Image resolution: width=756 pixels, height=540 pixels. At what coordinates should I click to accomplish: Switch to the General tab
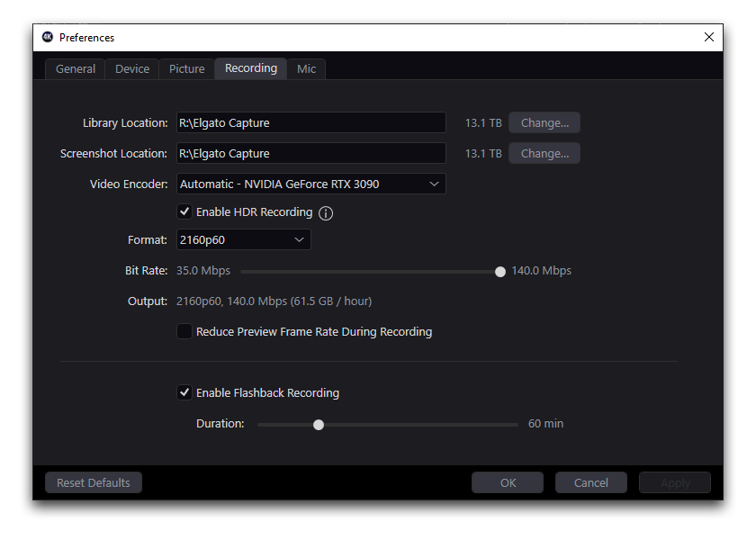coord(76,69)
